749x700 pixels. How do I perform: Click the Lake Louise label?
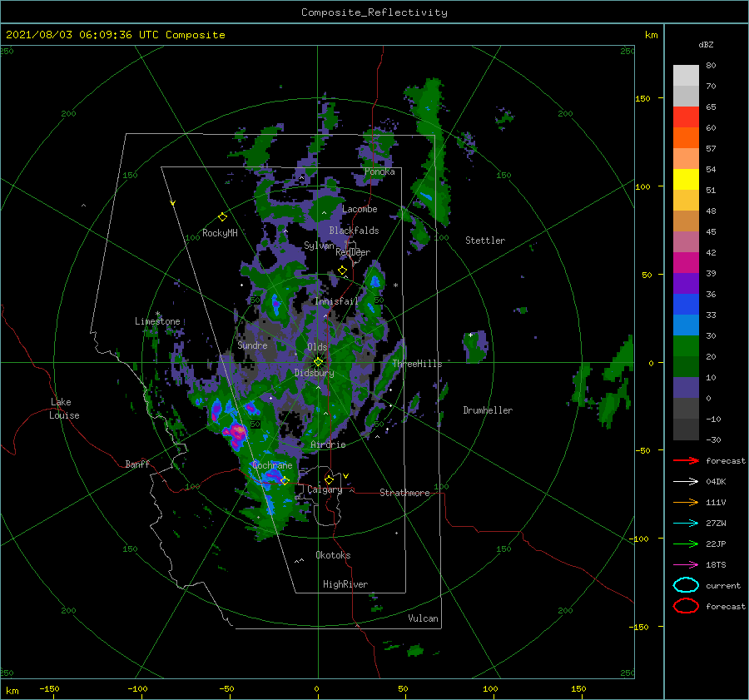(64, 409)
